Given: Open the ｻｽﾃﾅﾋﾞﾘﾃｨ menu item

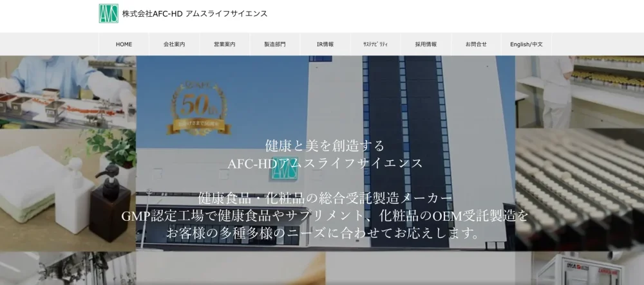Looking at the screenshot, I should point(375,44).
